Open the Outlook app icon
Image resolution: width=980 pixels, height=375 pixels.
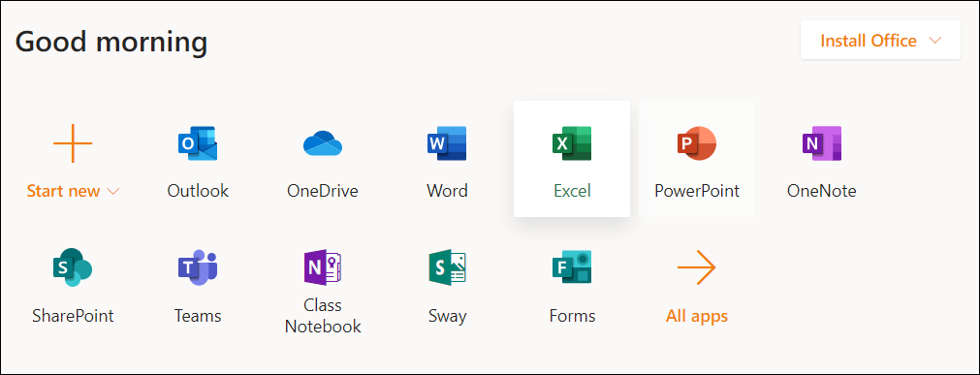(x=198, y=143)
